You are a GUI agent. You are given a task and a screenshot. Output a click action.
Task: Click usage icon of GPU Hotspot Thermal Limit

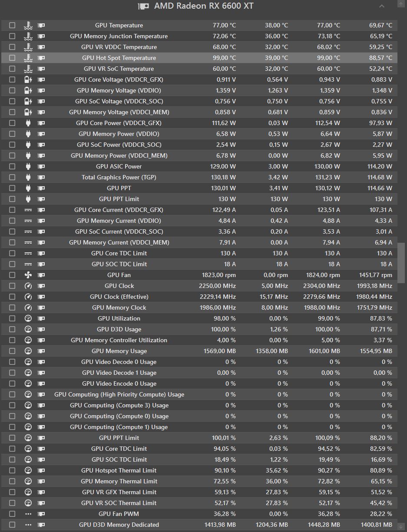(28, 470)
